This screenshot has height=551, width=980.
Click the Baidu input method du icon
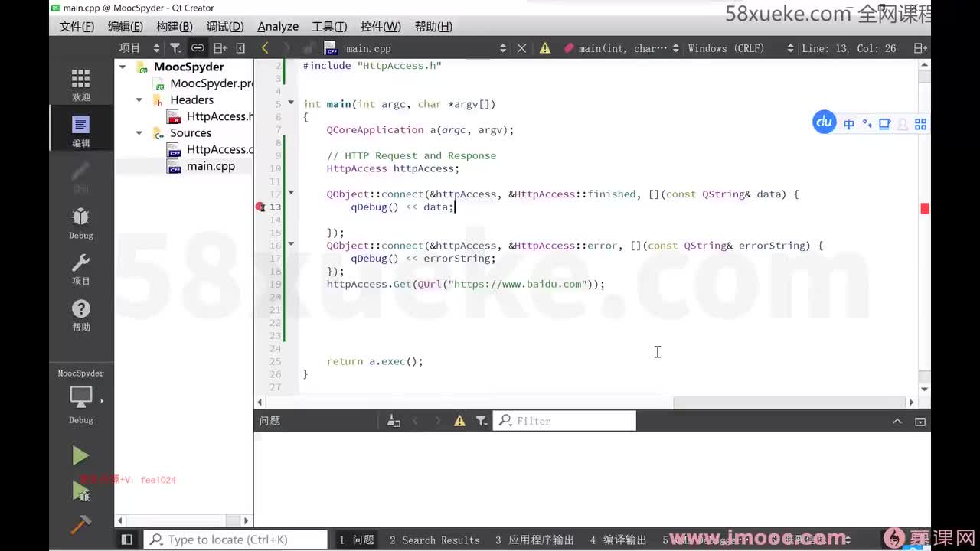click(x=825, y=122)
